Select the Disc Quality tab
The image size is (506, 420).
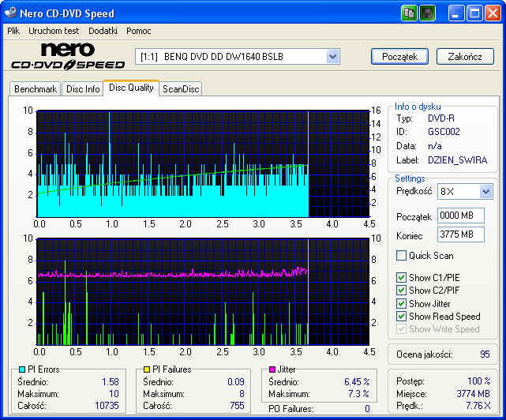coord(131,88)
